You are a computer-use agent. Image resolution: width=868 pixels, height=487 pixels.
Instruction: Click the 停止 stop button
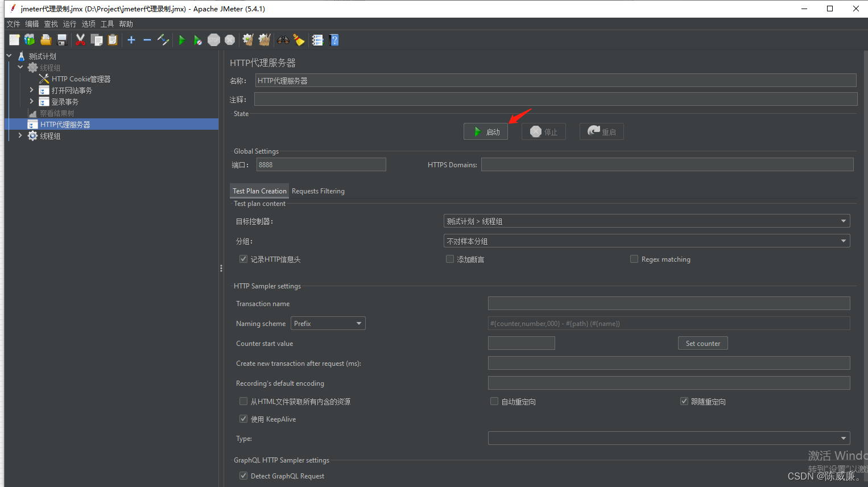point(544,131)
